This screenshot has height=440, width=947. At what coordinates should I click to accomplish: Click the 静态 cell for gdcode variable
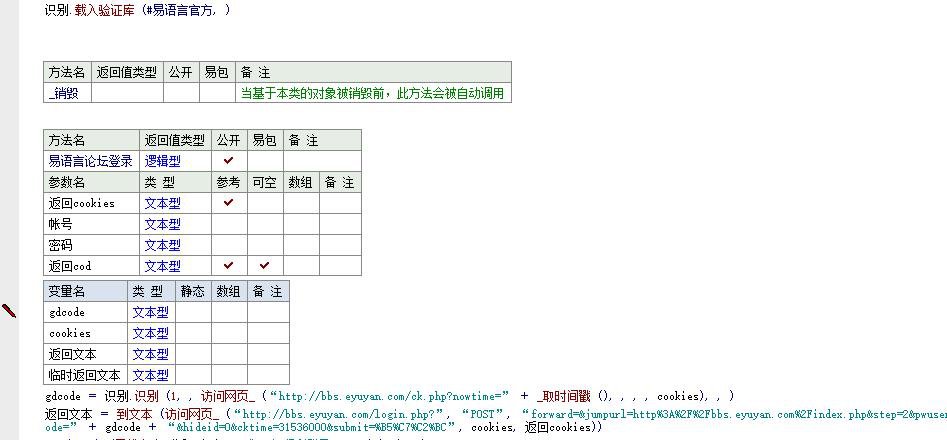pos(193,312)
